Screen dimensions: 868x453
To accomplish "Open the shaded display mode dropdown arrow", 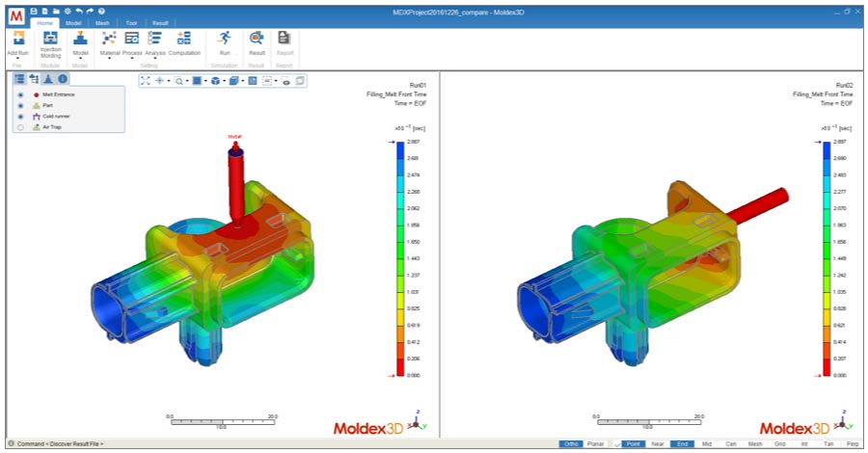I will tap(242, 81).
